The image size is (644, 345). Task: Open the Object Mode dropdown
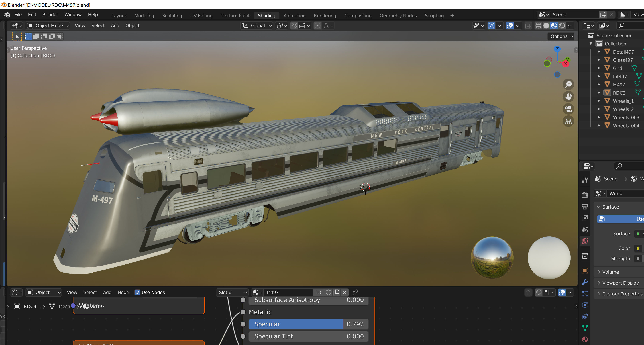click(x=48, y=26)
